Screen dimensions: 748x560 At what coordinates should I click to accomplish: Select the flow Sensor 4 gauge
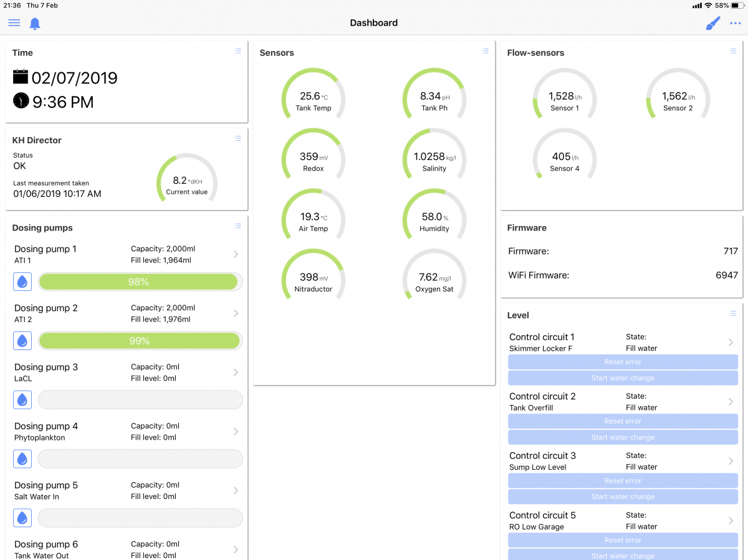pos(565,155)
